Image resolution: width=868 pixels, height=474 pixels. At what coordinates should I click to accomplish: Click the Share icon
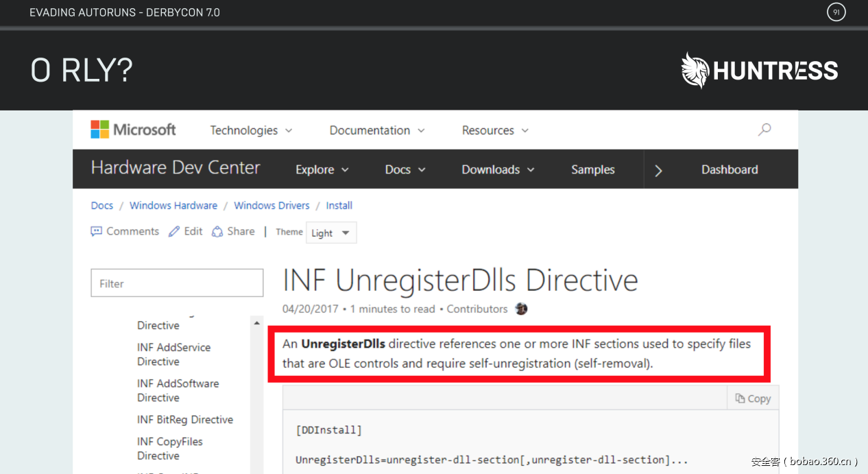(x=217, y=232)
